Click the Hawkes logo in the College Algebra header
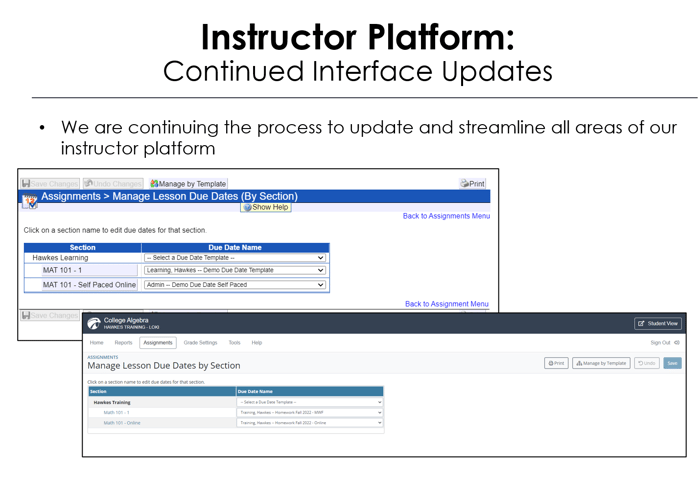Viewport: 700px width, 478px height. click(x=94, y=323)
